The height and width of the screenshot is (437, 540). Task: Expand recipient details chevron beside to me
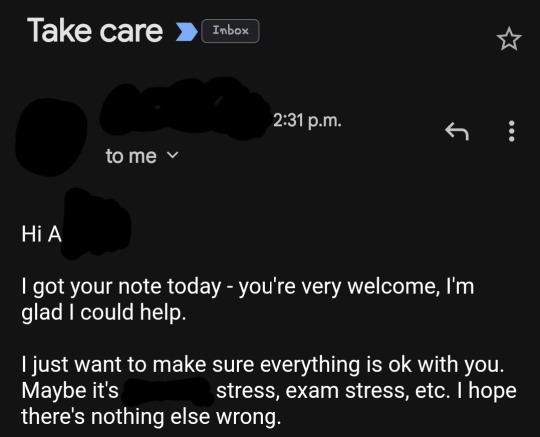point(173,155)
